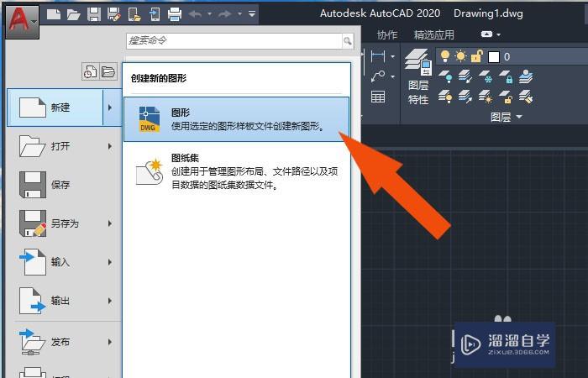Image resolution: width=588 pixels, height=378 pixels.
Task: Click Save to Web & Mobile icon
Action: tap(155, 14)
